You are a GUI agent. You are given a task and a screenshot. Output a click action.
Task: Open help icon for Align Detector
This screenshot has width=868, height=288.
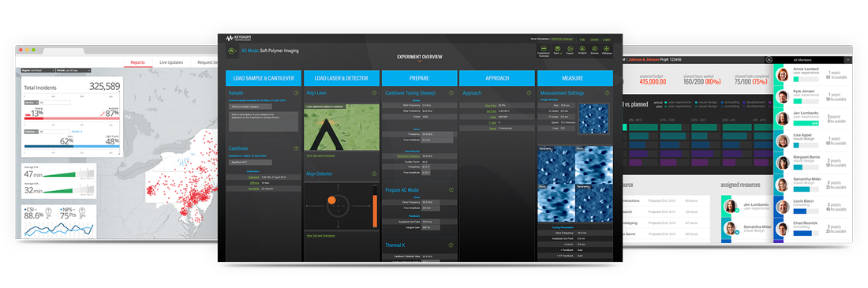374,174
